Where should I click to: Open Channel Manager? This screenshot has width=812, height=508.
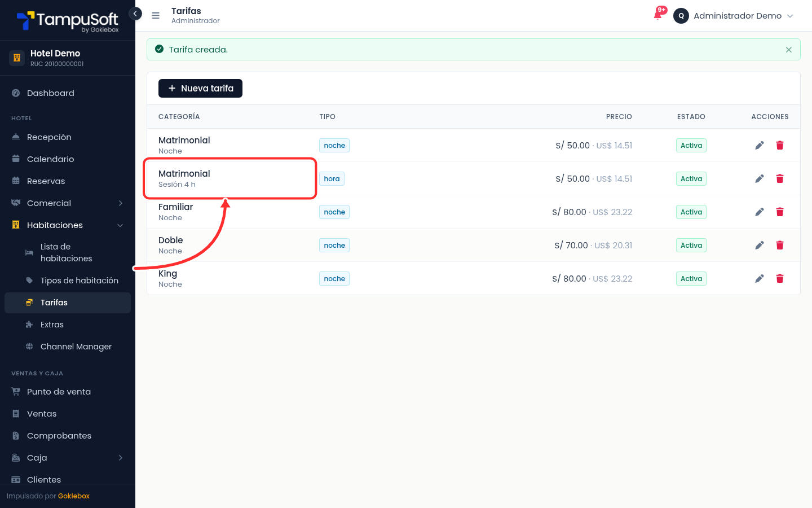click(x=68, y=347)
